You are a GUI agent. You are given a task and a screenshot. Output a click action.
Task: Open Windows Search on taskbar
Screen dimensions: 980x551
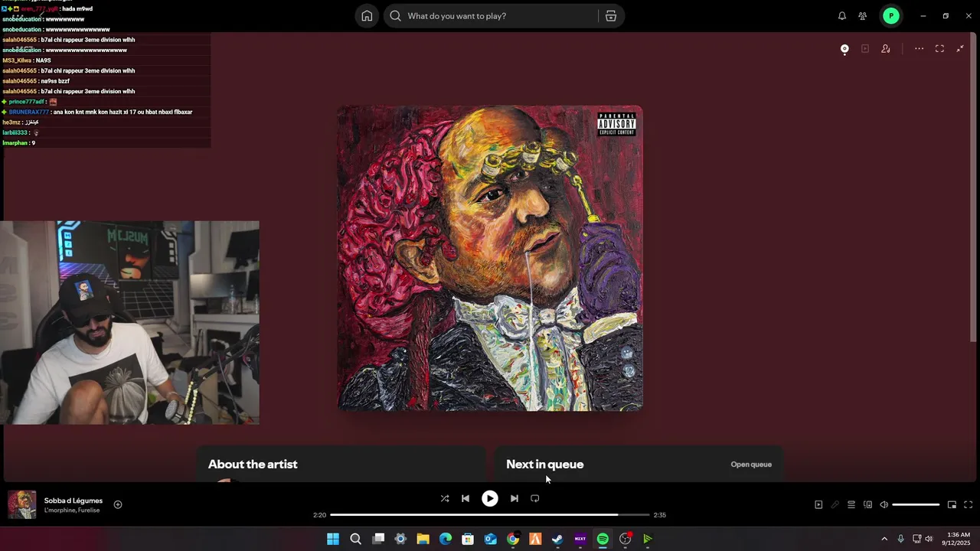[x=355, y=540]
